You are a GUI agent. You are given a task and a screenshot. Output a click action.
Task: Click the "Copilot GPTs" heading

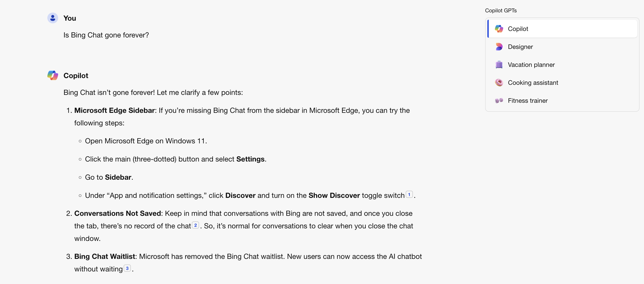click(500, 10)
